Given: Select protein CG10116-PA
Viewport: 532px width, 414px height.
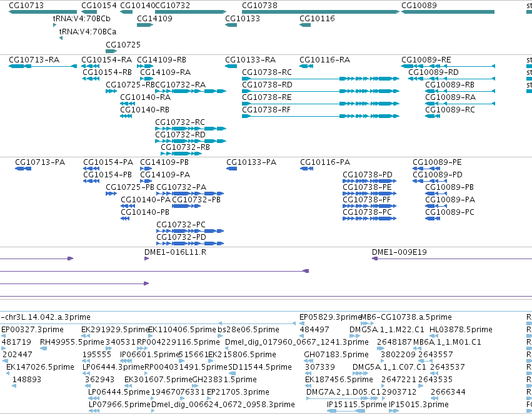Looking at the screenshot, I should pyautogui.click(x=325, y=162).
